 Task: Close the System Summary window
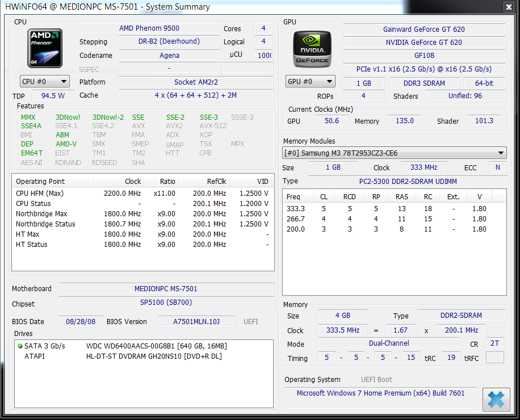tap(509, 7)
